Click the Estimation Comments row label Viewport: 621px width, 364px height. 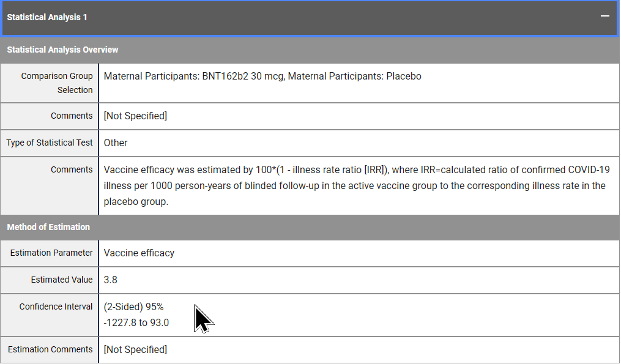coord(50,349)
